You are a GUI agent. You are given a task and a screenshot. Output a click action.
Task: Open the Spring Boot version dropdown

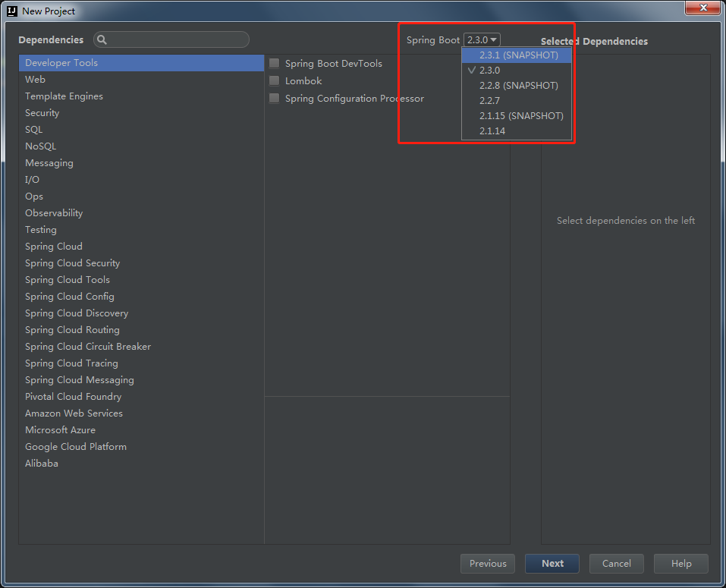point(482,39)
